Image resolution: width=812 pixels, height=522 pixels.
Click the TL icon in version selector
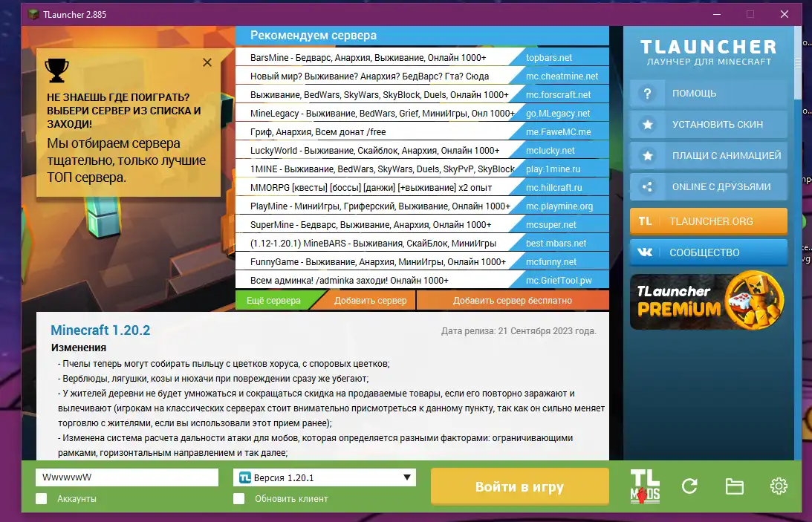click(245, 477)
